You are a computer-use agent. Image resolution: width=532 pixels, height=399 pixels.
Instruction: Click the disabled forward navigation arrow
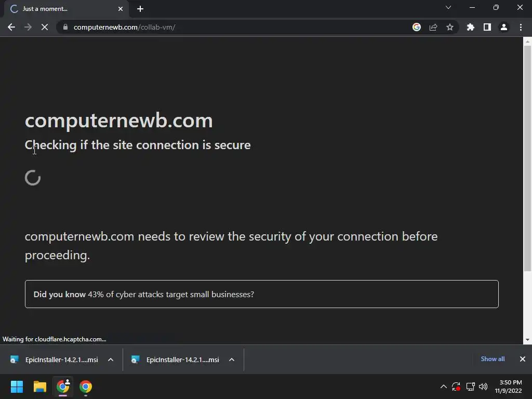click(28, 27)
